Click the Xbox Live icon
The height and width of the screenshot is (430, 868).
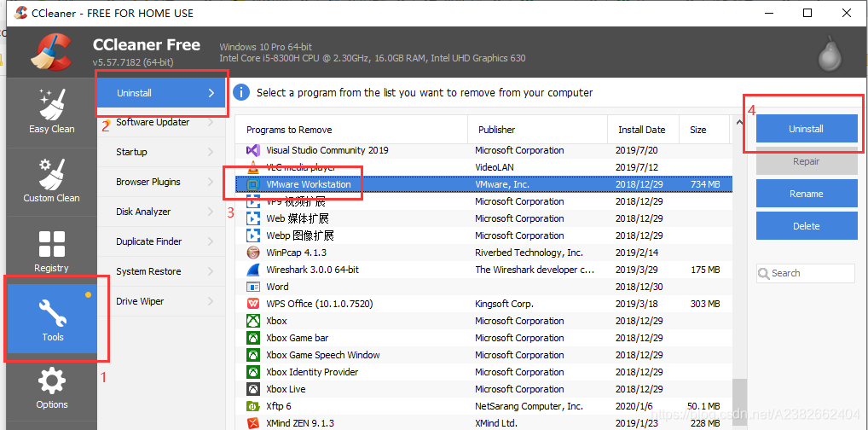tap(252, 389)
